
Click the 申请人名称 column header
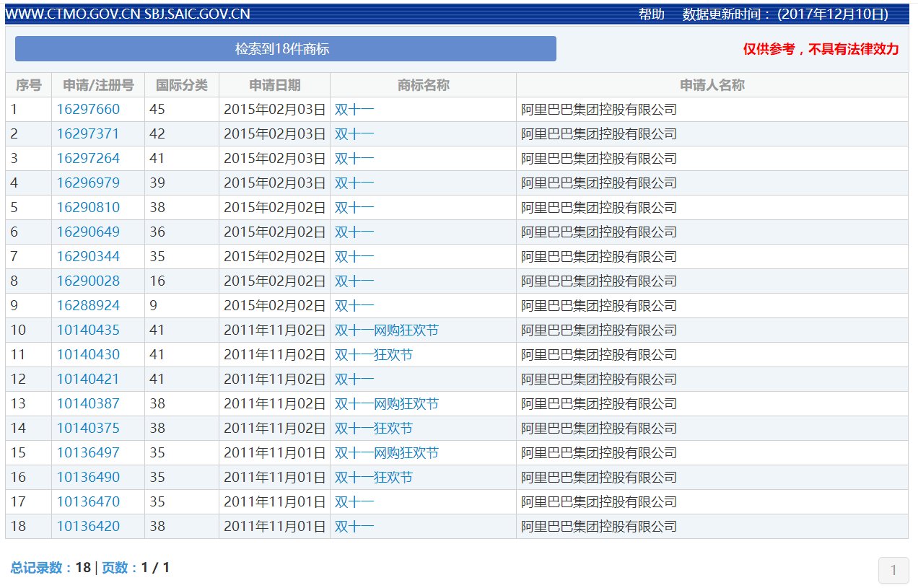coord(712,85)
